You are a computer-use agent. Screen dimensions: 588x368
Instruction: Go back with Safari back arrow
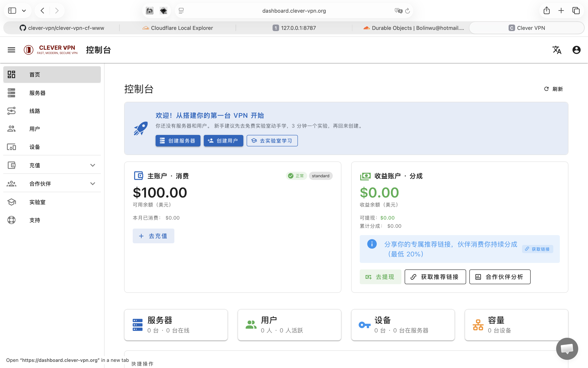pyautogui.click(x=42, y=10)
